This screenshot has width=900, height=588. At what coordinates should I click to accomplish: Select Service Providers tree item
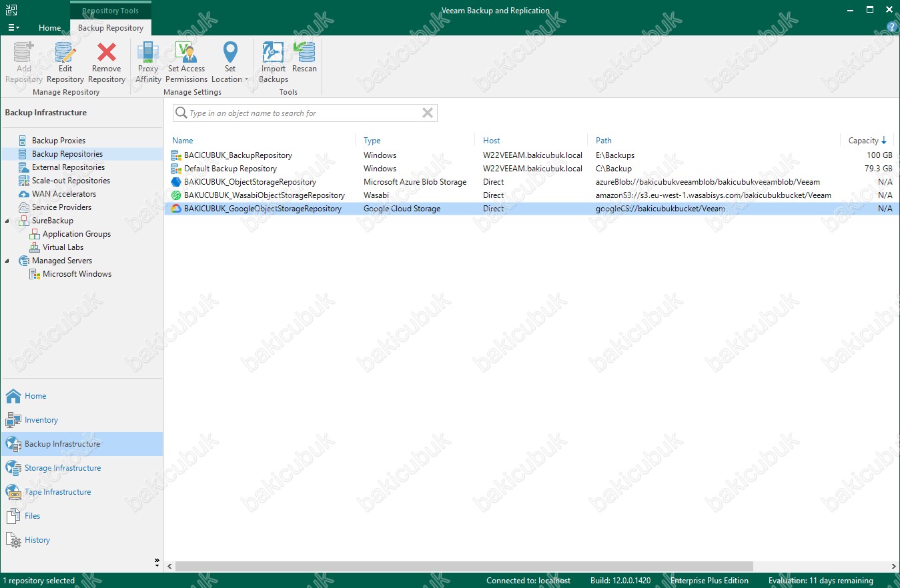click(61, 207)
